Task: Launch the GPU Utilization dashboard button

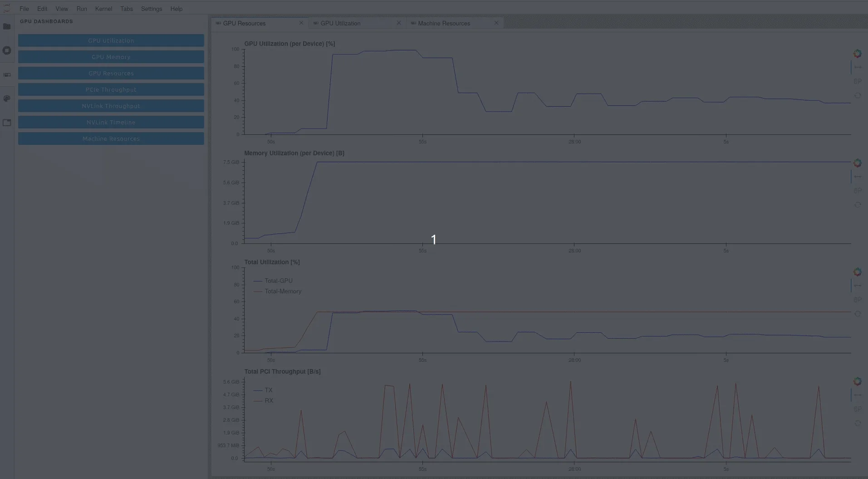Action: click(x=111, y=40)
